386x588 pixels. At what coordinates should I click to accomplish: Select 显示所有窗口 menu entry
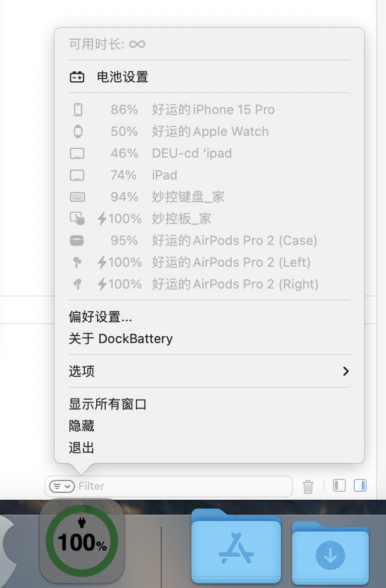[108, 404]
